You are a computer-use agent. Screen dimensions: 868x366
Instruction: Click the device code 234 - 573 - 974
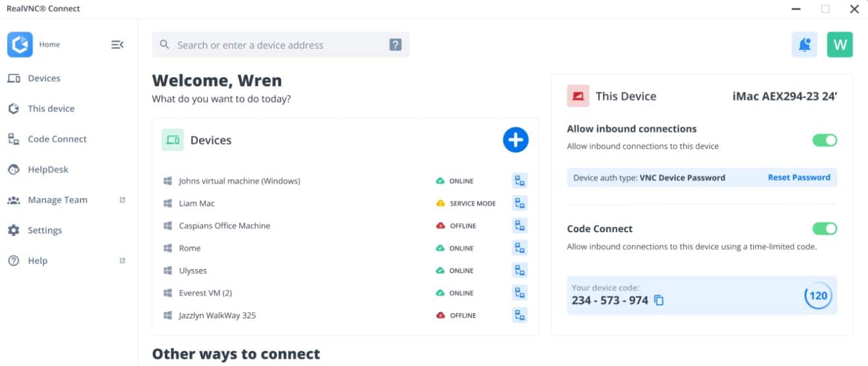point(610,301)
